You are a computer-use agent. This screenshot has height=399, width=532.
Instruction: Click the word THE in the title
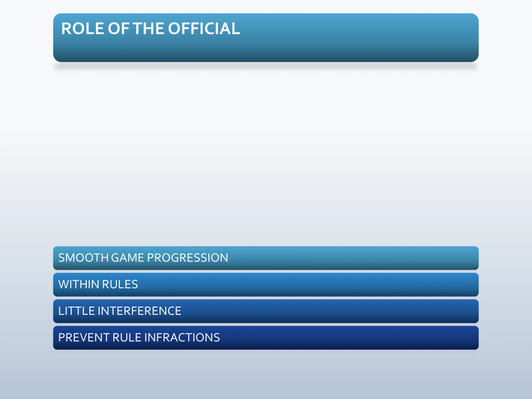pyautogui.click(x=148, y=29)
